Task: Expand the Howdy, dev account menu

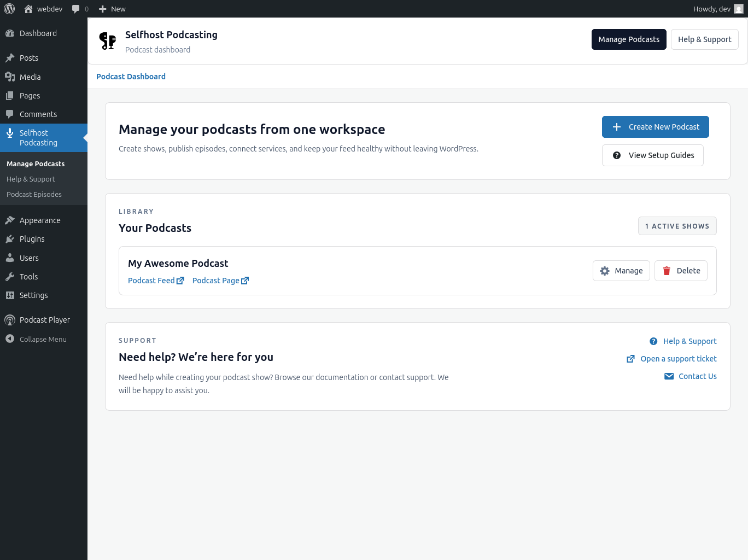Action: (x=711, y=9)
